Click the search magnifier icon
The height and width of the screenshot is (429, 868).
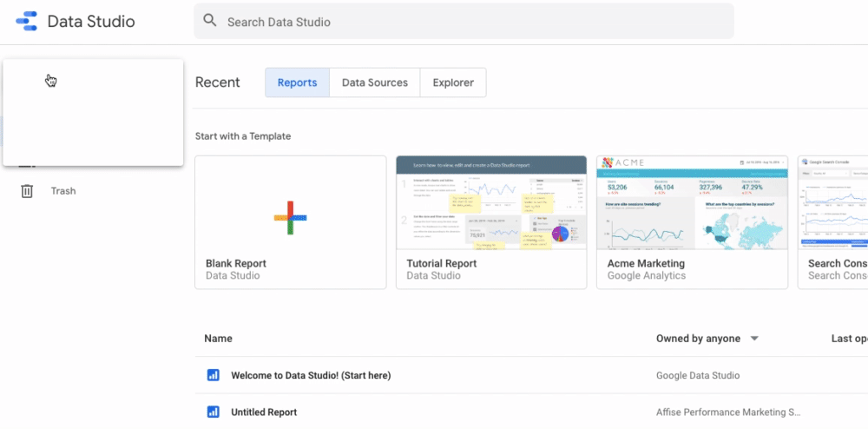(x=210, y=21)
